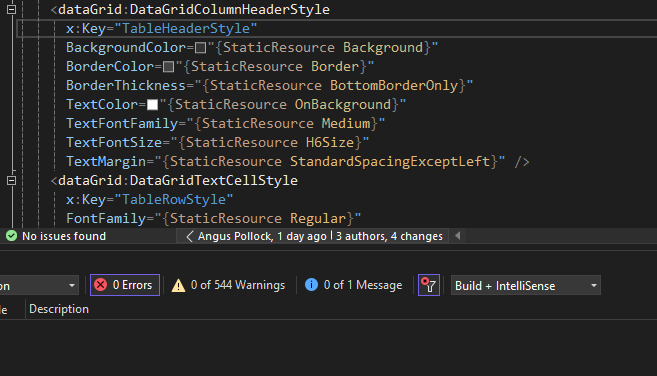The image size is (657, 376).
Task: Open the BorderColor color swatch
Action: (168, 67)
